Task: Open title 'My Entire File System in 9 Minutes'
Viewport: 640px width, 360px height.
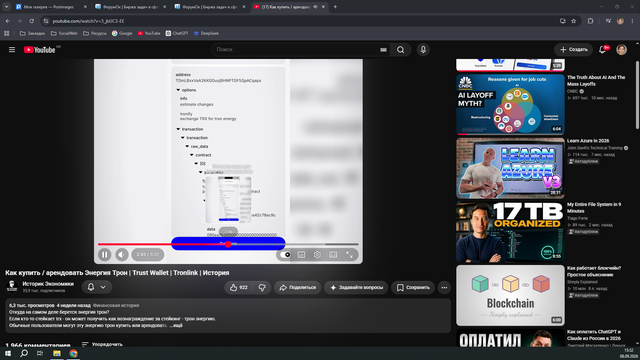Action: coord(594,207)
